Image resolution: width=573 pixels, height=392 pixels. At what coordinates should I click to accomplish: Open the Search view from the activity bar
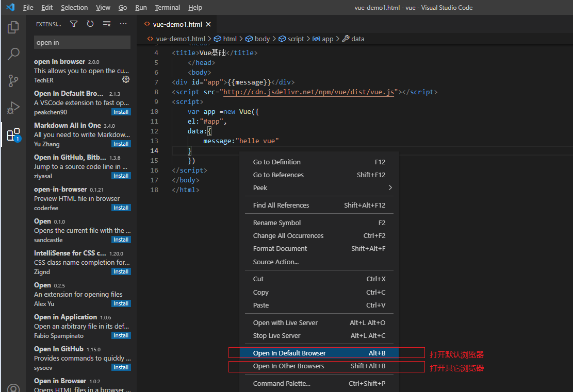tap(12, 53)
